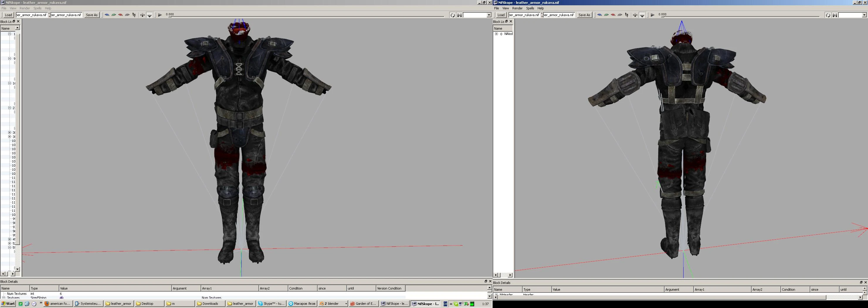The height and width of the screenshot is (308, 868).
Task: Click animation time slider in right window
Action: (740, 16)
